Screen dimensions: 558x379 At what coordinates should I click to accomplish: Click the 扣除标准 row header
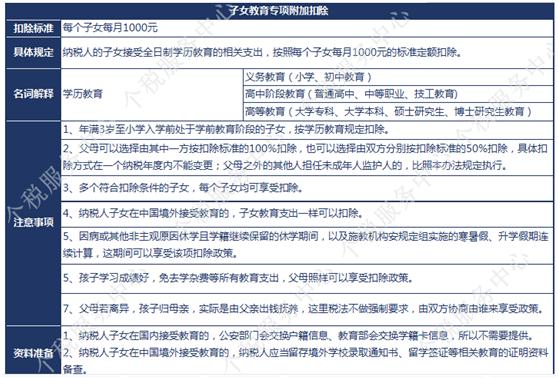[33, 28]
